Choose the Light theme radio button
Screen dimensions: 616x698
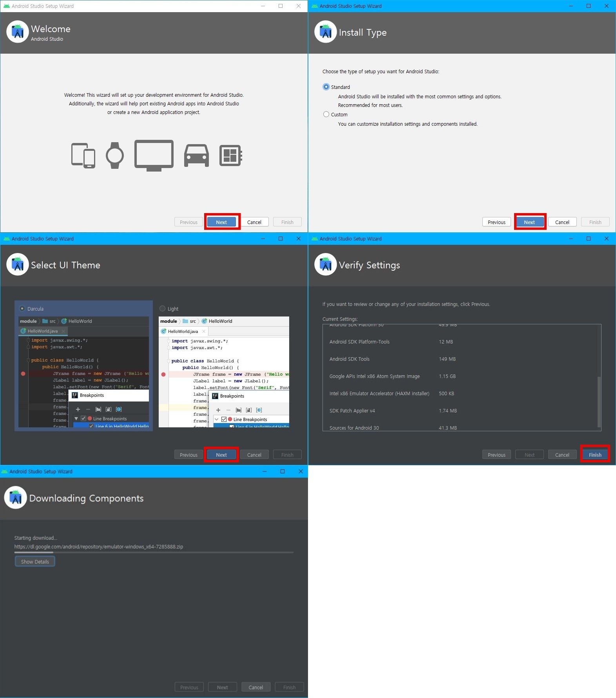163,309
